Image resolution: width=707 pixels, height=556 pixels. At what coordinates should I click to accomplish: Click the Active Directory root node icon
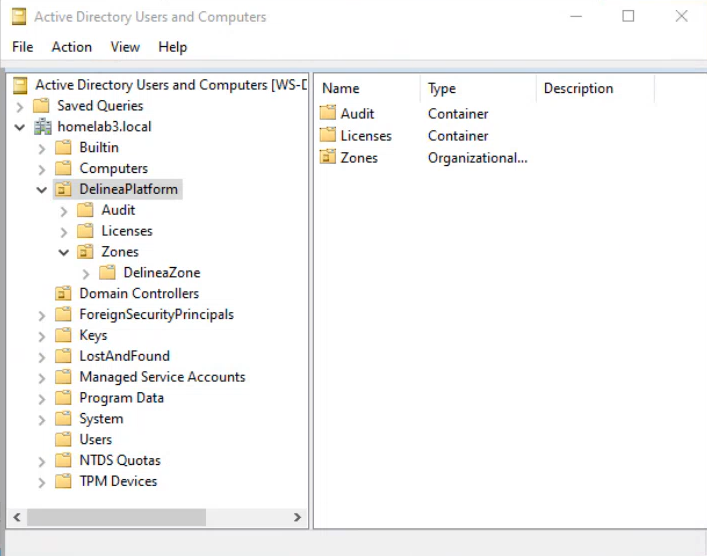coord(20,85)
